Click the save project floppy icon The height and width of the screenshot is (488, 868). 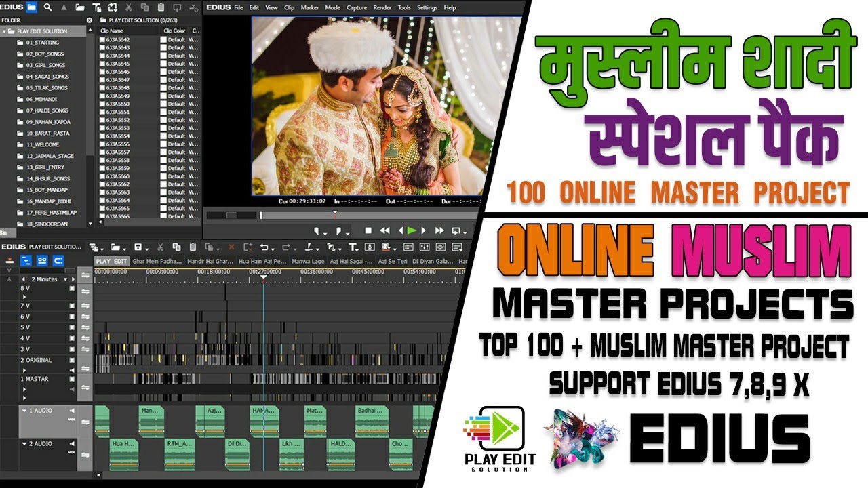click(138, 247)
